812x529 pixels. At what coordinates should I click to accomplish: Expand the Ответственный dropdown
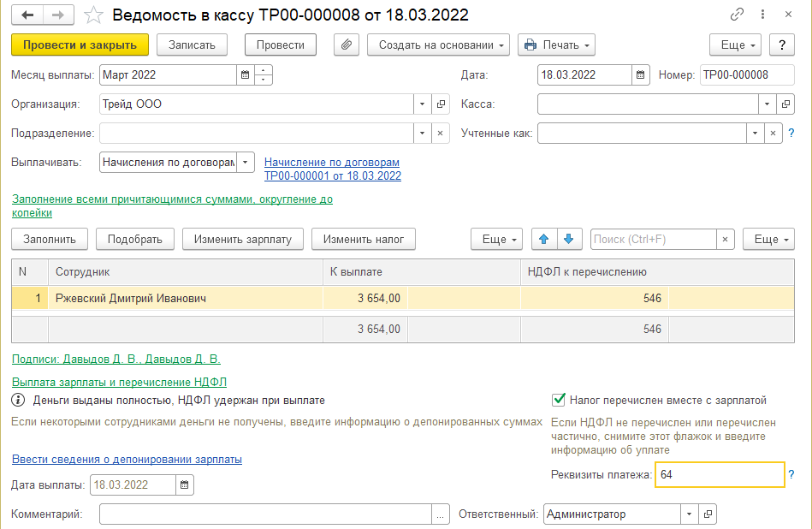(689, 514)
